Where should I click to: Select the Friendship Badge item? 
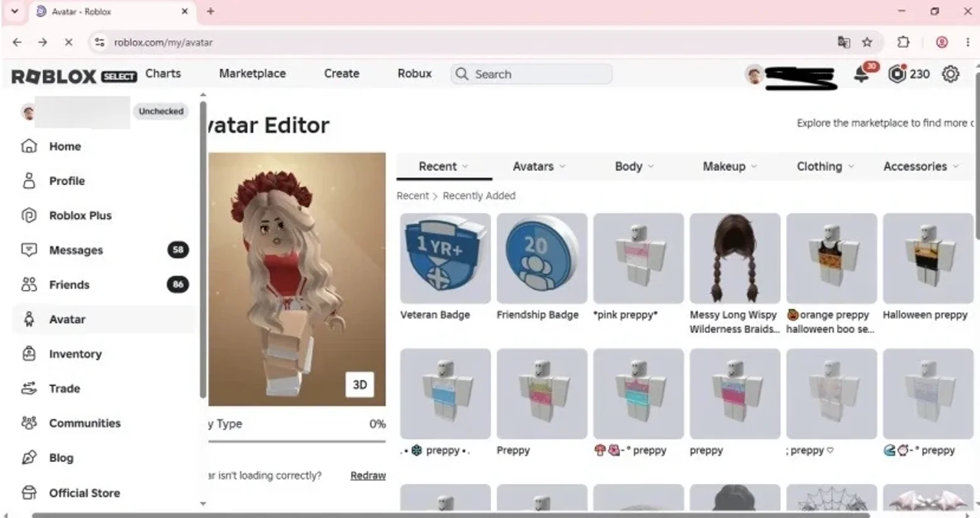(x=542, y=267)
